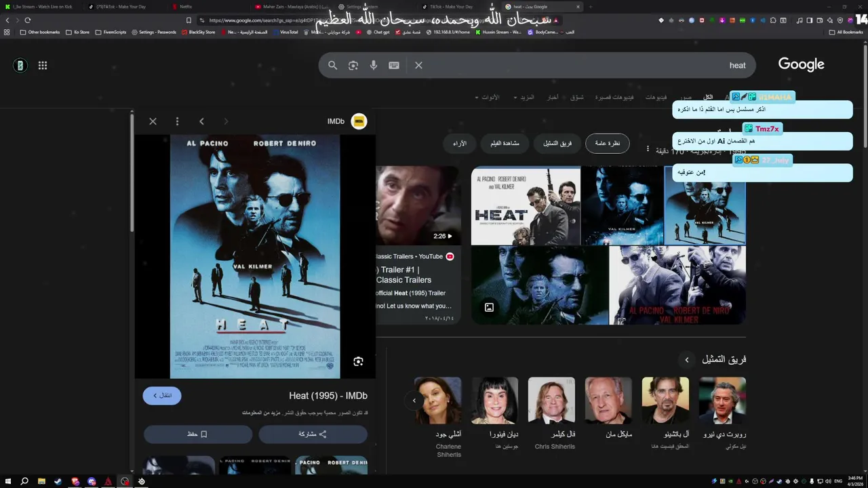Select مايكل مان cast card
The width and height of the screenshot is (868, 488).
[608, 408]
